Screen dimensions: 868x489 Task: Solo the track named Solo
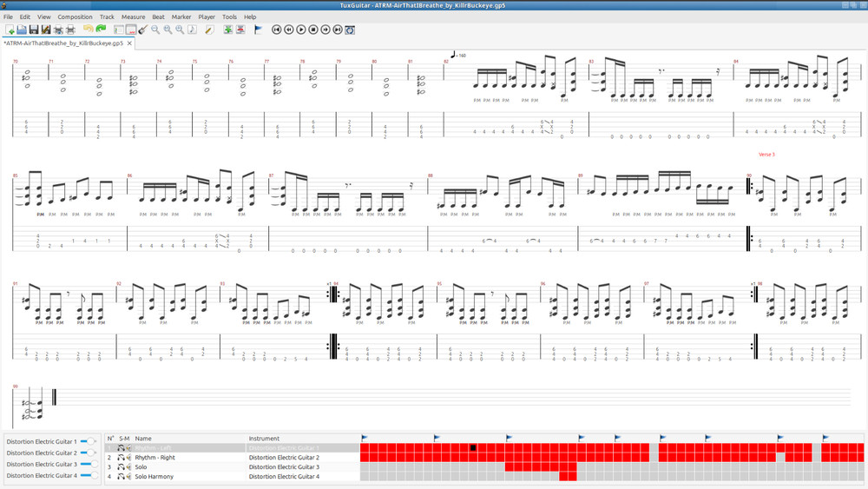point(121,466)
